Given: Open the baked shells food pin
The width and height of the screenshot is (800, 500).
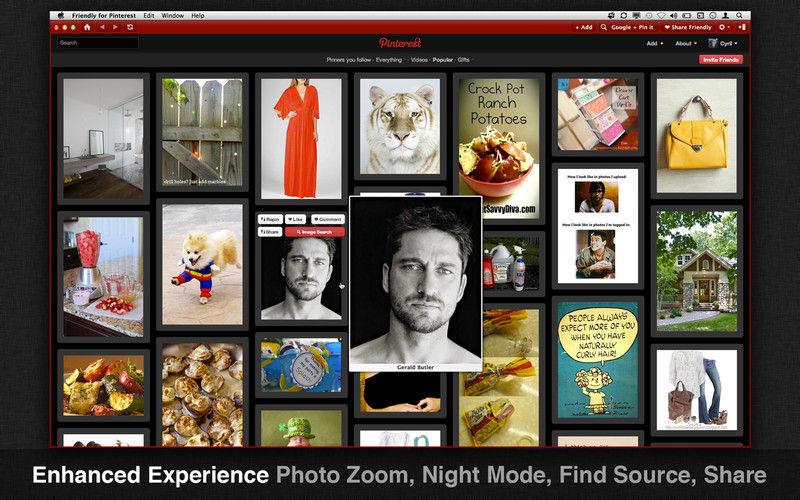Looking at the screenshot, I should 202,394.
